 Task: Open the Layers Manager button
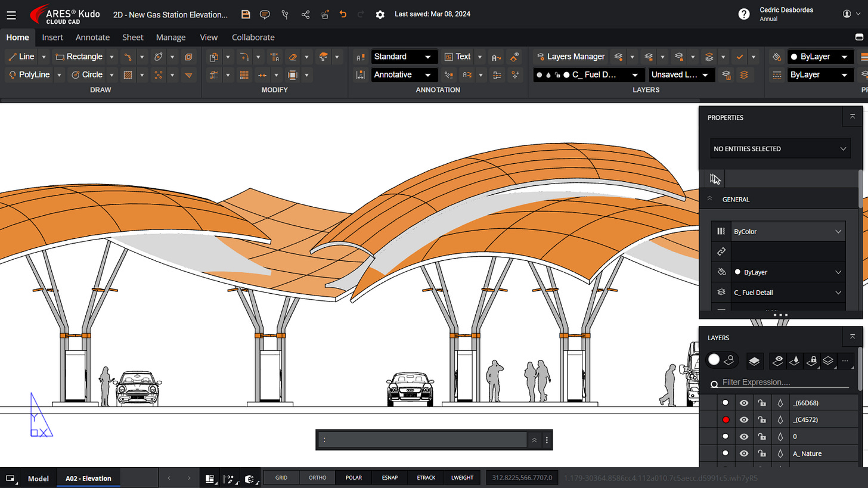[570, 57]
